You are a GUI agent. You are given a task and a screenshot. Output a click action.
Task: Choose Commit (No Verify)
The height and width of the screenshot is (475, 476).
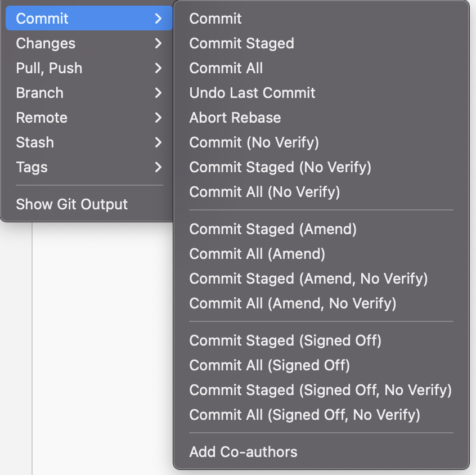coord(321,142)
